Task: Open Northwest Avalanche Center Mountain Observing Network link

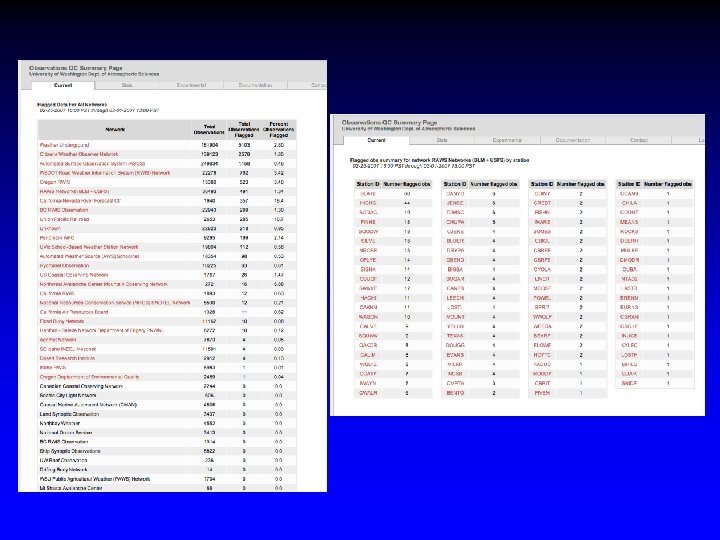Action: pyautogui.click(x=103, y=284)
